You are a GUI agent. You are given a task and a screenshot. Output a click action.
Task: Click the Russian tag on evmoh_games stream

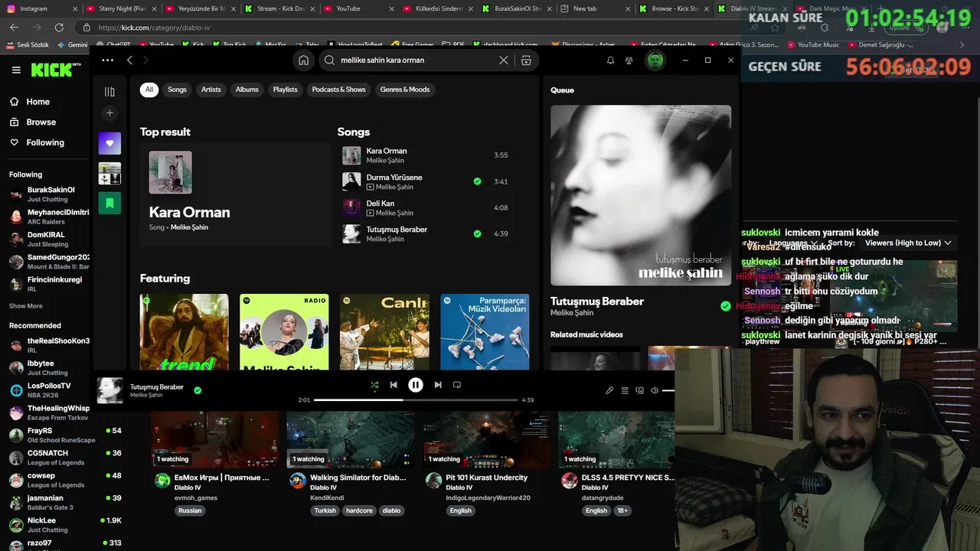coord(190,510)
